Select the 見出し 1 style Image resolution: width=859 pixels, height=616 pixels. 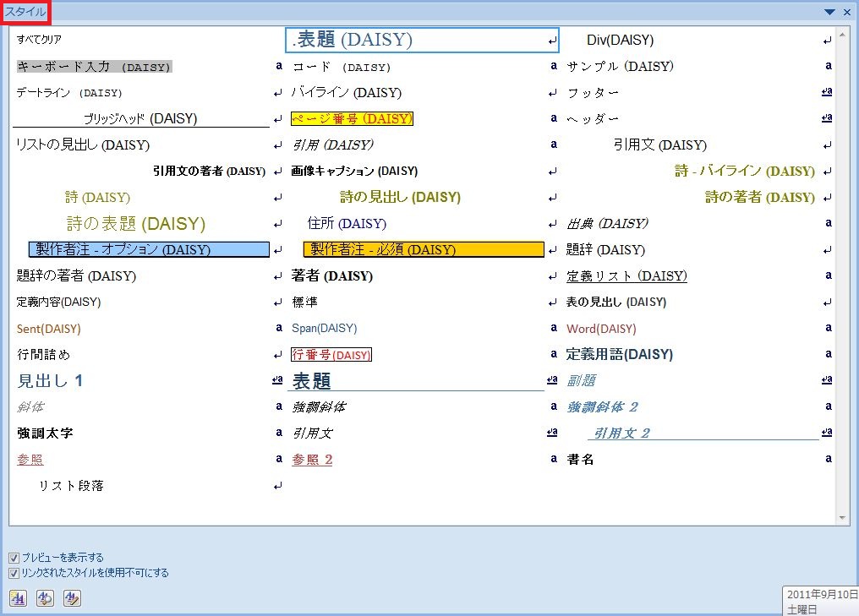point(49,380)
